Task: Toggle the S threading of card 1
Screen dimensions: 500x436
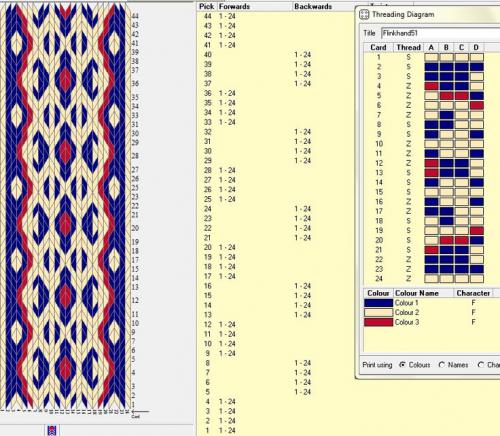Action: click(x=409, y=57)
